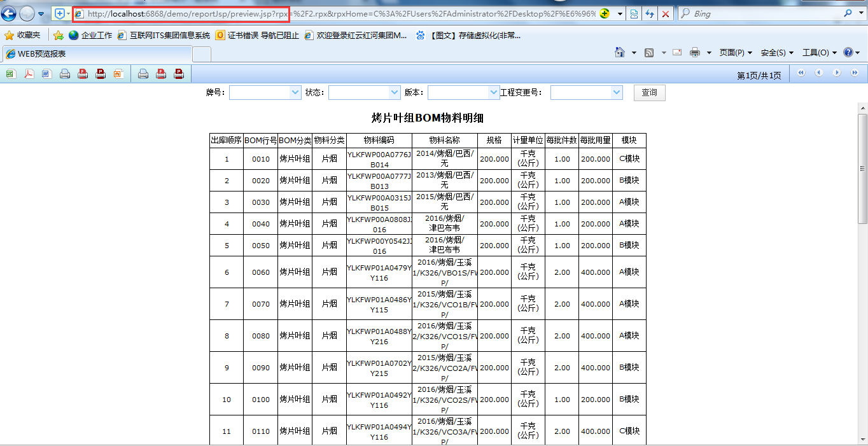Click BOM行号 cell 0110

point(261,431)
